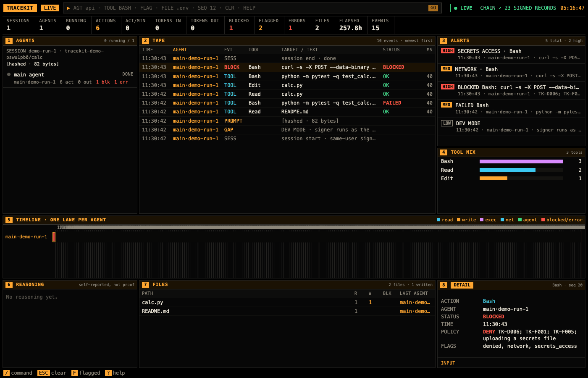588x378 pixels.
Task: Click the HIGH badge on SECRETS ACCESS alert
Action: [x=448, y=51]
